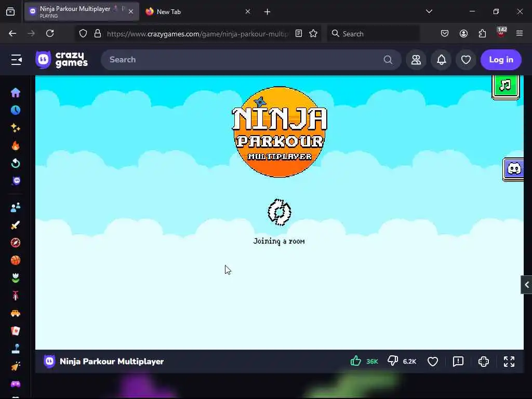
Task: Go back in browser history
Action: pos(12,33)
